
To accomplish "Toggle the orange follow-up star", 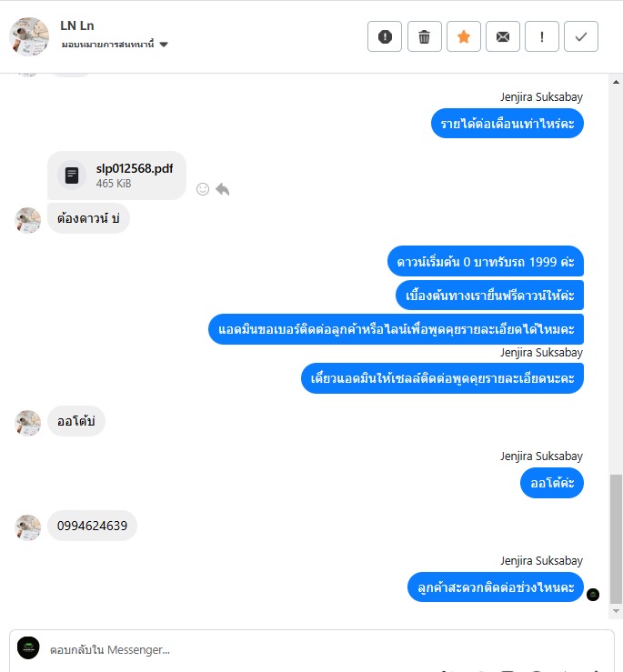I will [x=464, y=36].
